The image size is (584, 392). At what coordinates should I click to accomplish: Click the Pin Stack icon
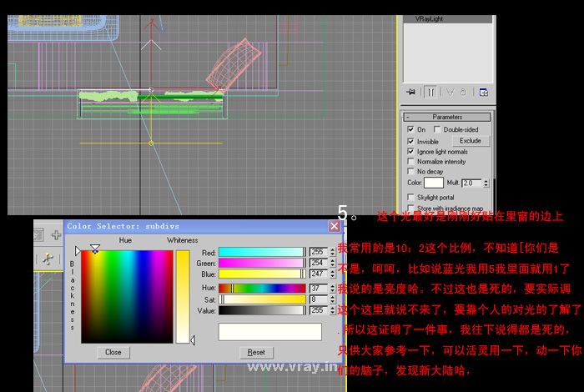[x=411, y=92]
